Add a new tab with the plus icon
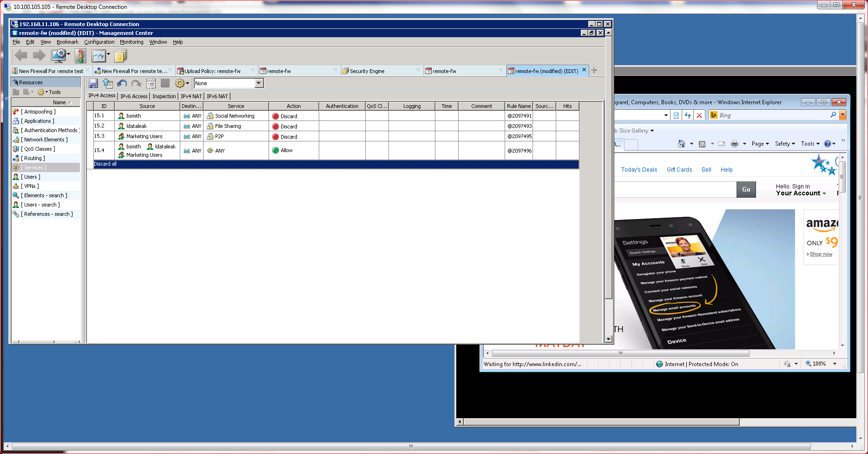The image size is (868, 454). (x=594, y=70)
